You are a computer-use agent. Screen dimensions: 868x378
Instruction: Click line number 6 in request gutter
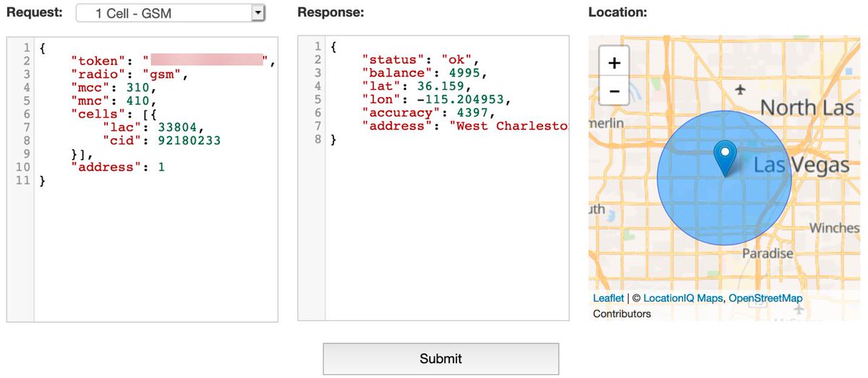click(26, 114)
